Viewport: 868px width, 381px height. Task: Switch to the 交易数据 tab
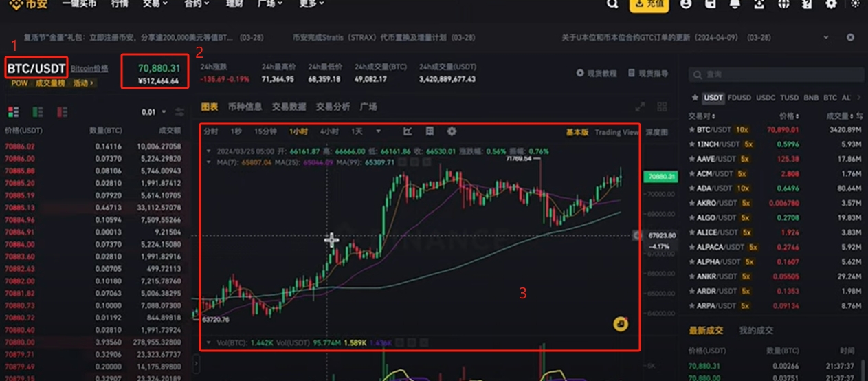point(289,107)
